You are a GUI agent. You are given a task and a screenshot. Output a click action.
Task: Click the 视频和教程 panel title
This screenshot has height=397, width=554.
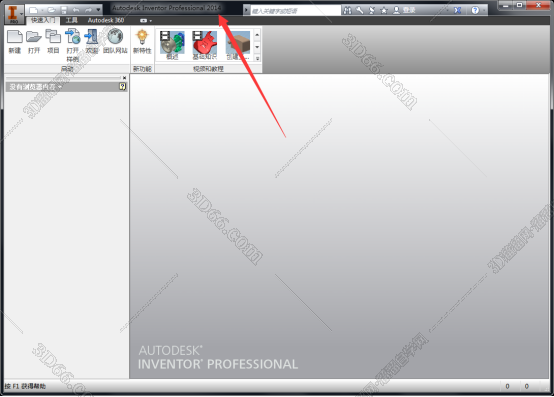pos(208,69)
